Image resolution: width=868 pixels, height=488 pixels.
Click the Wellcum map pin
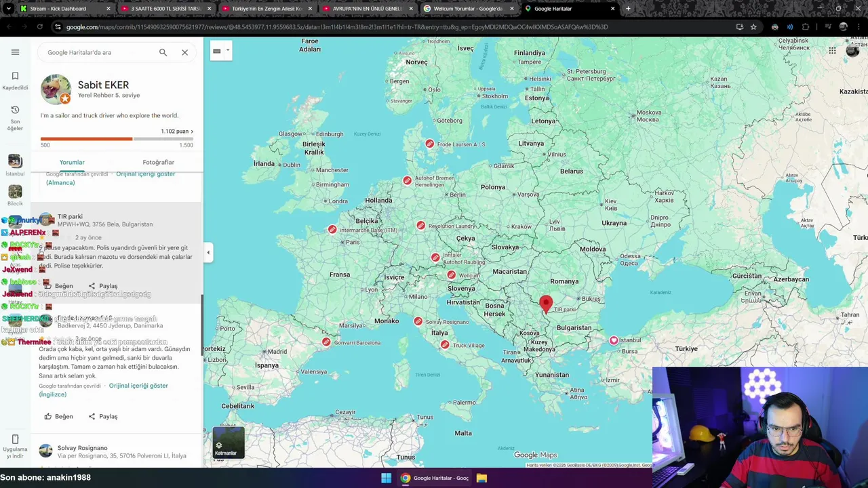452,274
